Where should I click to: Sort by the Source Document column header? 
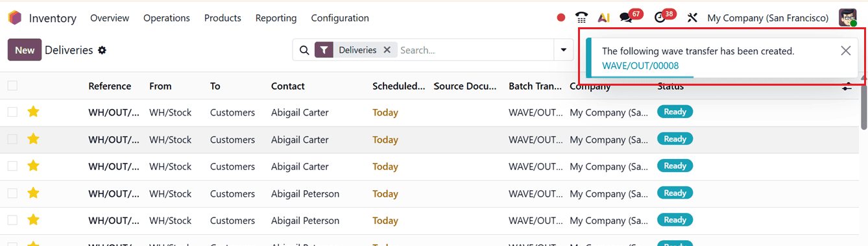click(465, 86)
